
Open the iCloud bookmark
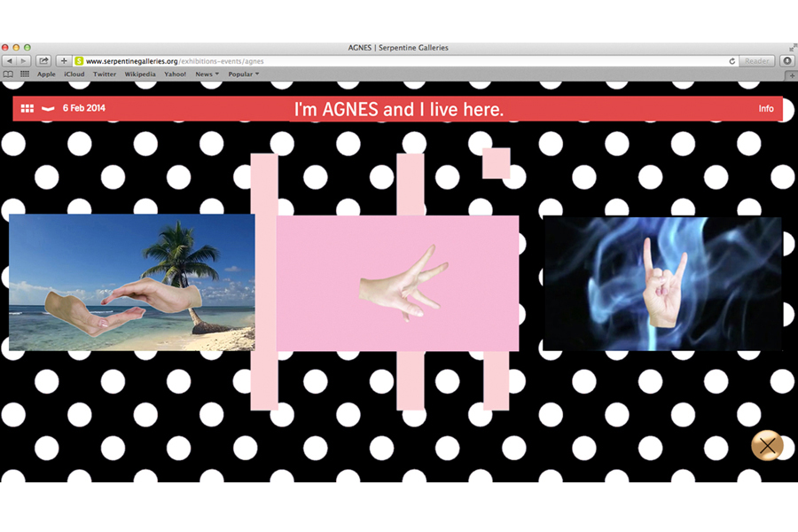(x=74, y=74)
